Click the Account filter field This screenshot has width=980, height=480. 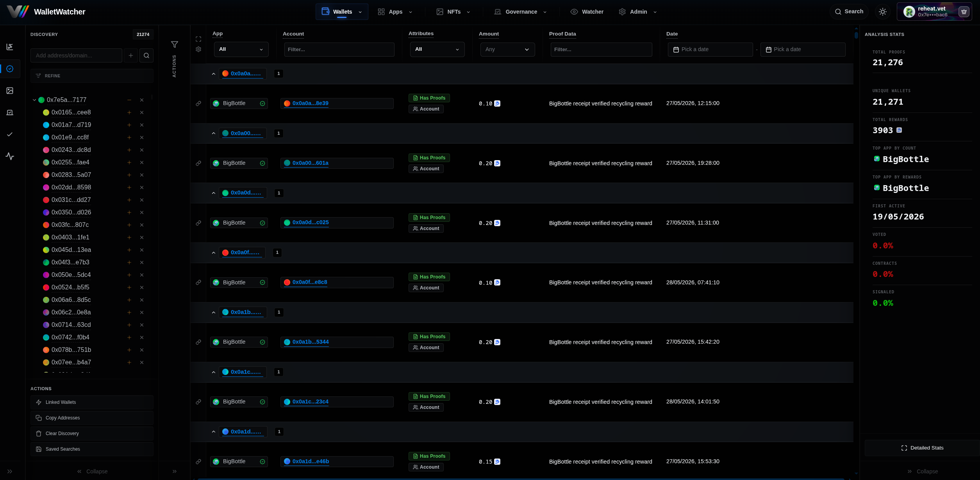pos(339,50)
